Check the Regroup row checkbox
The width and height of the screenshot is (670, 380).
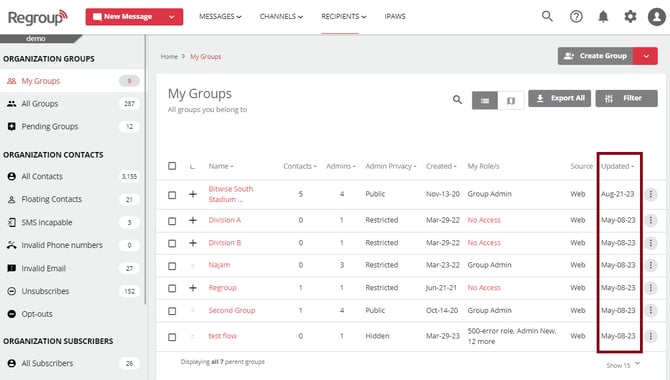pyautogui.click(x=172, y=288)
